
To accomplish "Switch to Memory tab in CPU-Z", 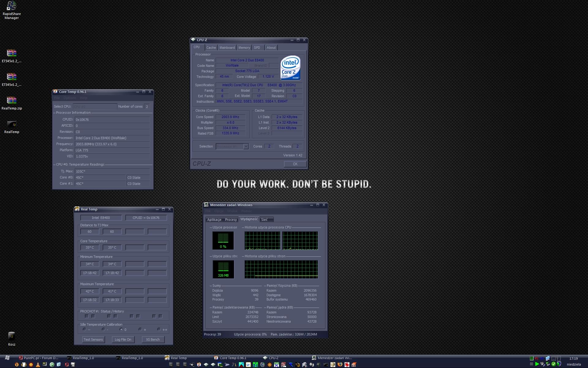I will coord(244,48).
